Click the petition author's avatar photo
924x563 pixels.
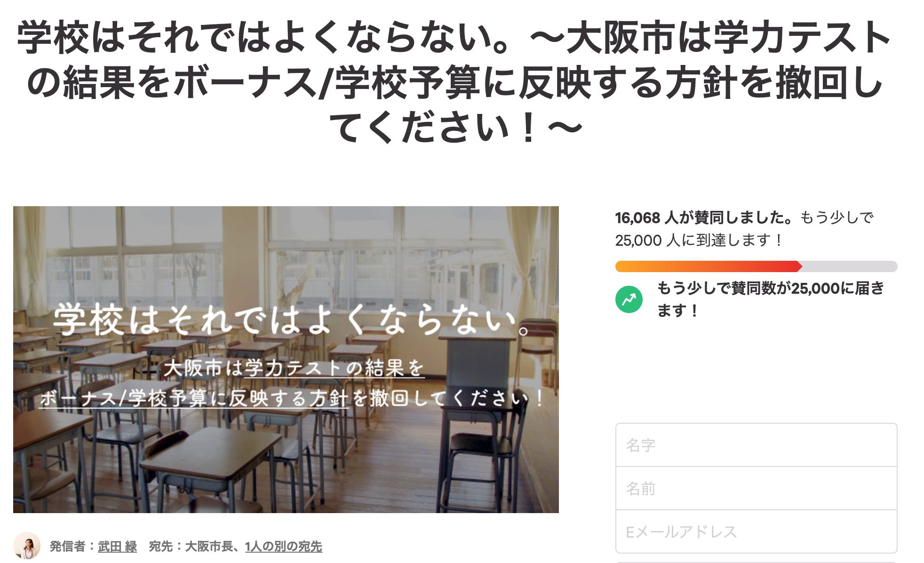27,546
